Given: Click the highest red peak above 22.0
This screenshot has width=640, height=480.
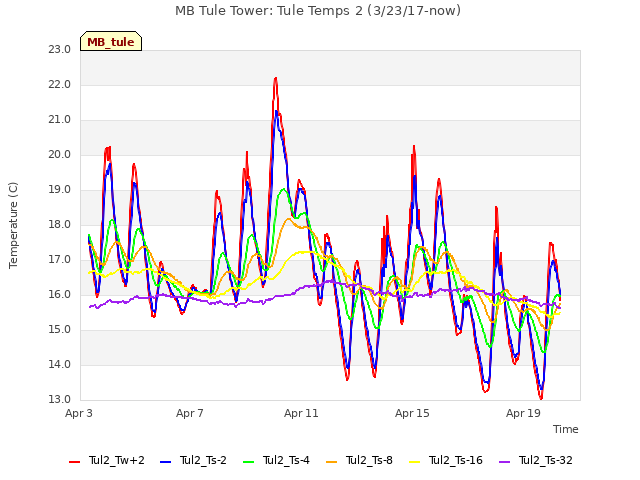Looking at the screenshot, I should (x=276, y=80).
